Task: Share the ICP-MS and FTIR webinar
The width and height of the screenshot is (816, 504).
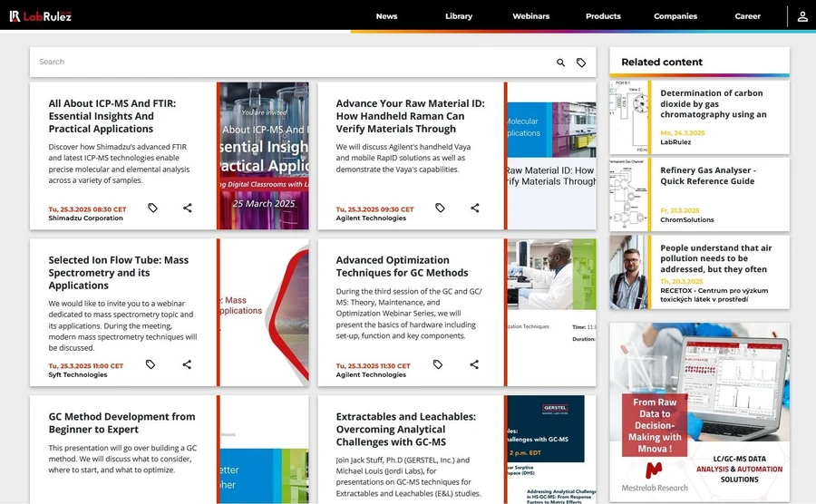Action: (x=188, y=208)
